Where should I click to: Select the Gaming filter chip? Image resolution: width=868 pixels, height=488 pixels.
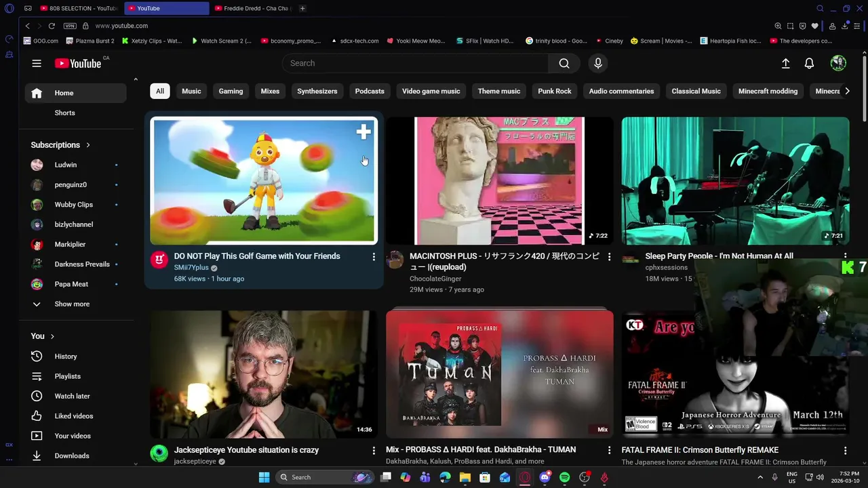tap(231, 91)
